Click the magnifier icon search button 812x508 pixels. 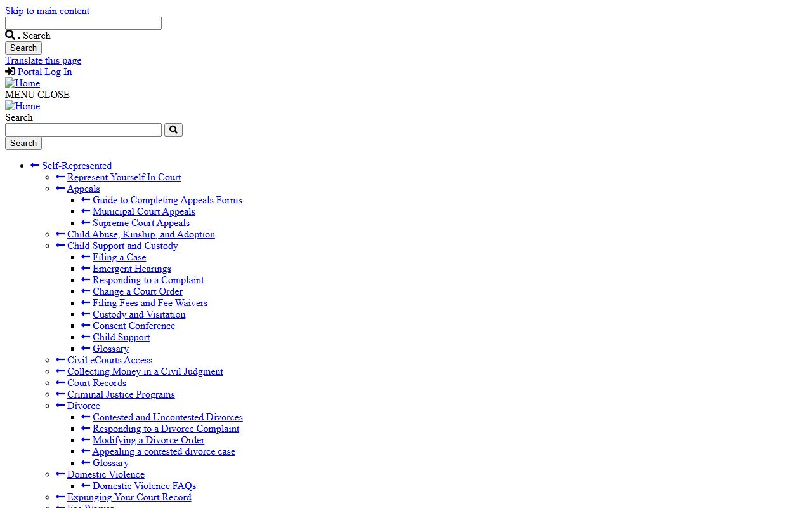pos(173,130)
